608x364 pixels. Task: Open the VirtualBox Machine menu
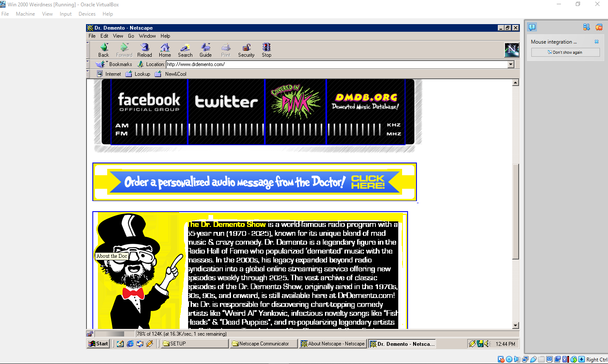[25, 14]
